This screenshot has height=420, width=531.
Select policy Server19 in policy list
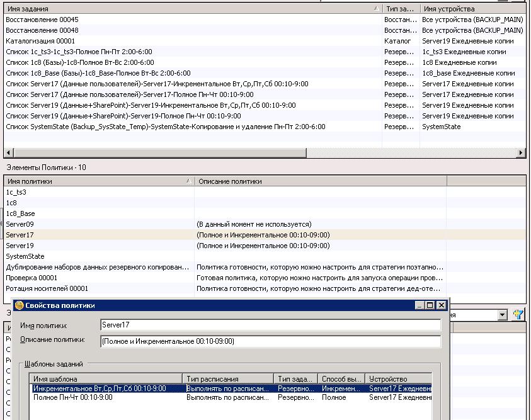pos(20,246)
